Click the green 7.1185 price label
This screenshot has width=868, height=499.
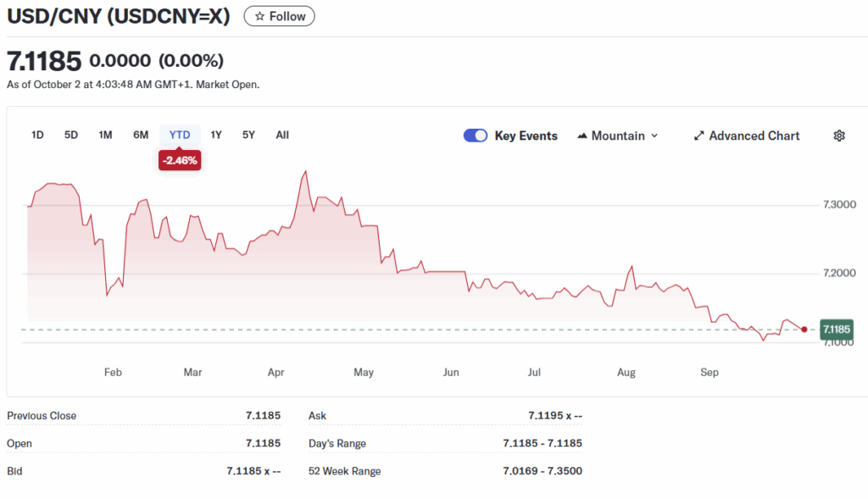[x=836, y=329]
